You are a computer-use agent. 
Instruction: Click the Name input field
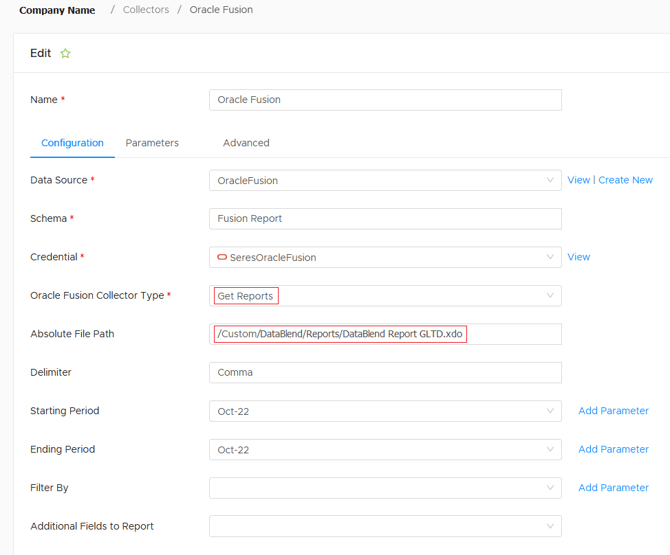coord(384,100)
